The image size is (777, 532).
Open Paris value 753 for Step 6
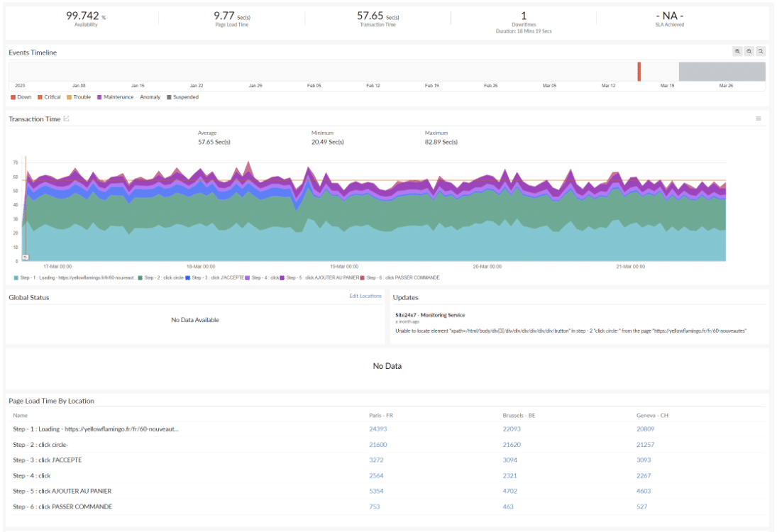click(375, 506)
